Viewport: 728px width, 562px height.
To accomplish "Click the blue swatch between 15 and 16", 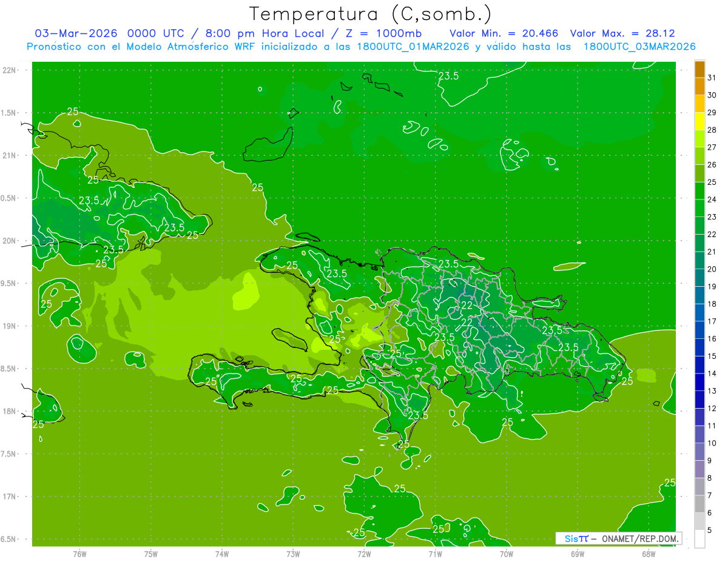I will (699, 347).
